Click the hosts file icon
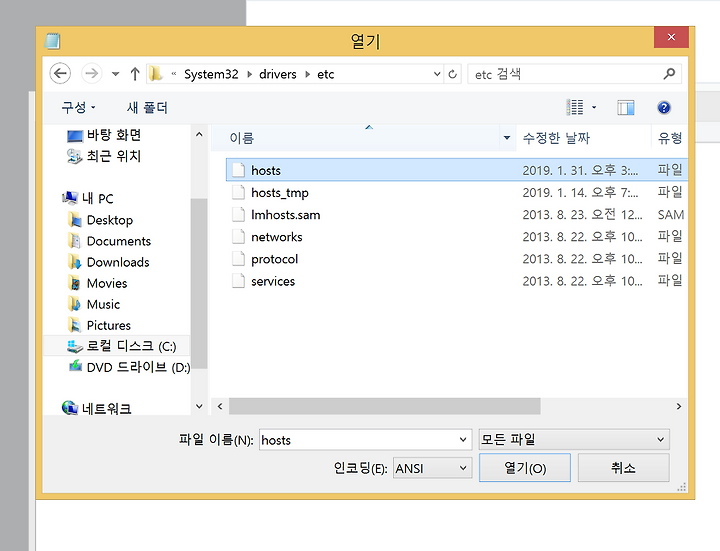This screenshot has height=551, width=720. [238, 170]
